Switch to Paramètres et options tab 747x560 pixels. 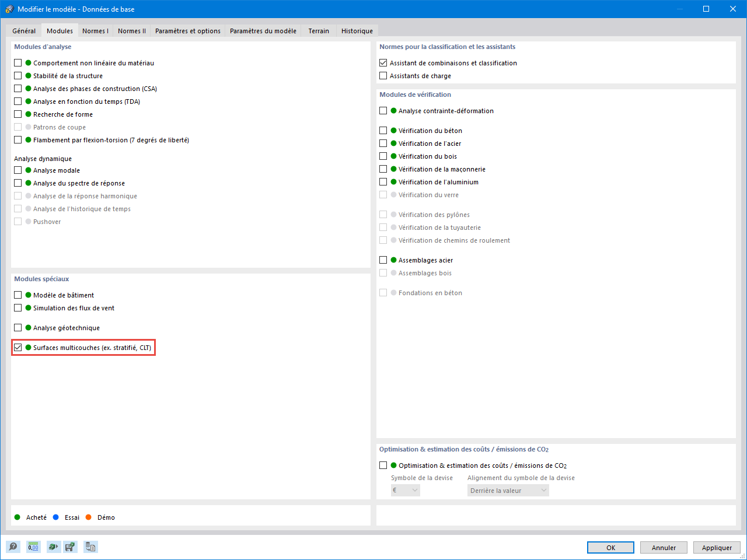tap(188, 31)
